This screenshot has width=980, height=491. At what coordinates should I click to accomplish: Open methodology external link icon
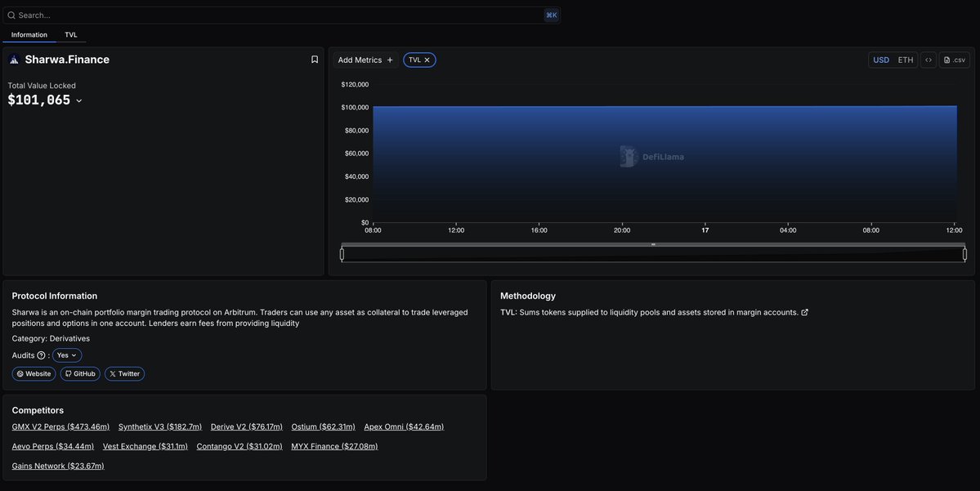click(x=804, y=312)
